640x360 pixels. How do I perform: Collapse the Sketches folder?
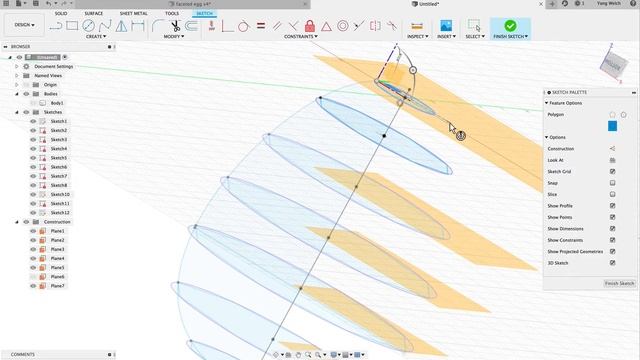[17, 112]
